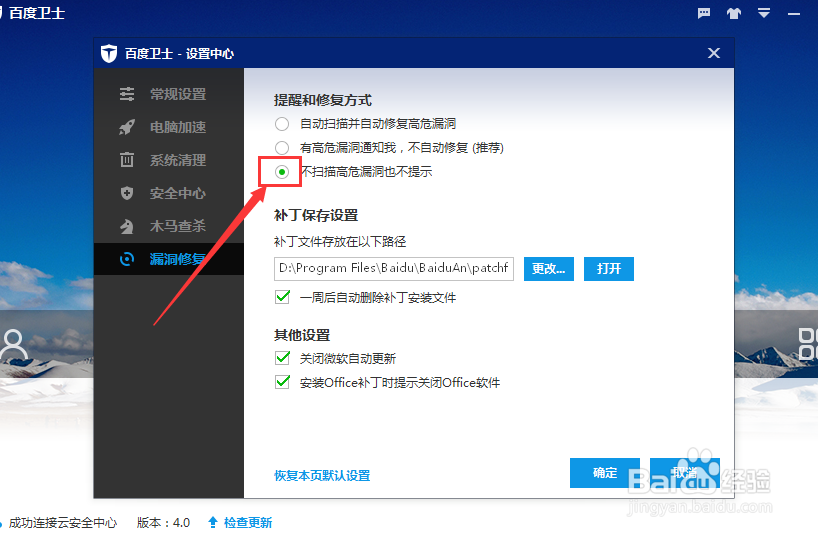Click the patch save path input field
The width and height of the screenshot is (818, 535).
(x=394, y=269)
